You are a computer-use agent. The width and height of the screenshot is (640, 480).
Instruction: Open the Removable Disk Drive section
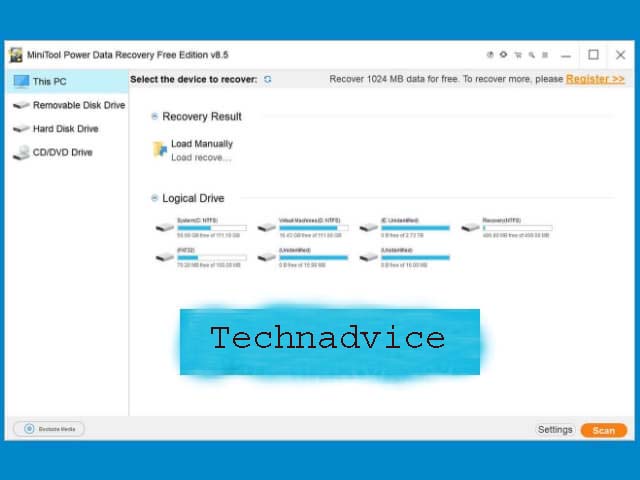point(68,105)
